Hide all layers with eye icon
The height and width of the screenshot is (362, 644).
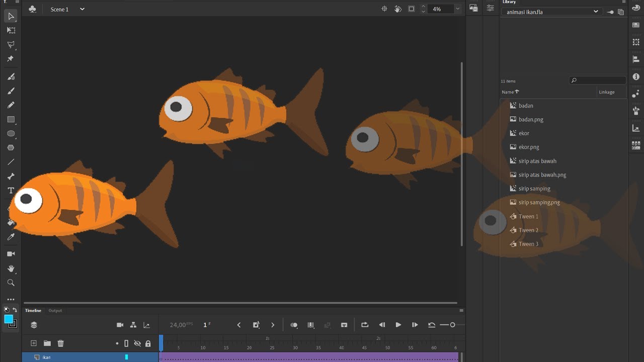tap(137, 343)
